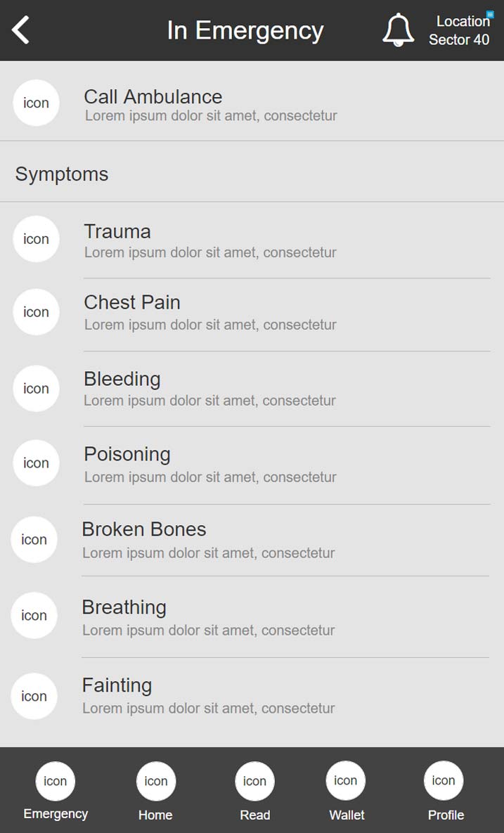The image size is (504, 833).
Task: Click the Call Ambulance icon circle
Action: click(x=36, y=103)
